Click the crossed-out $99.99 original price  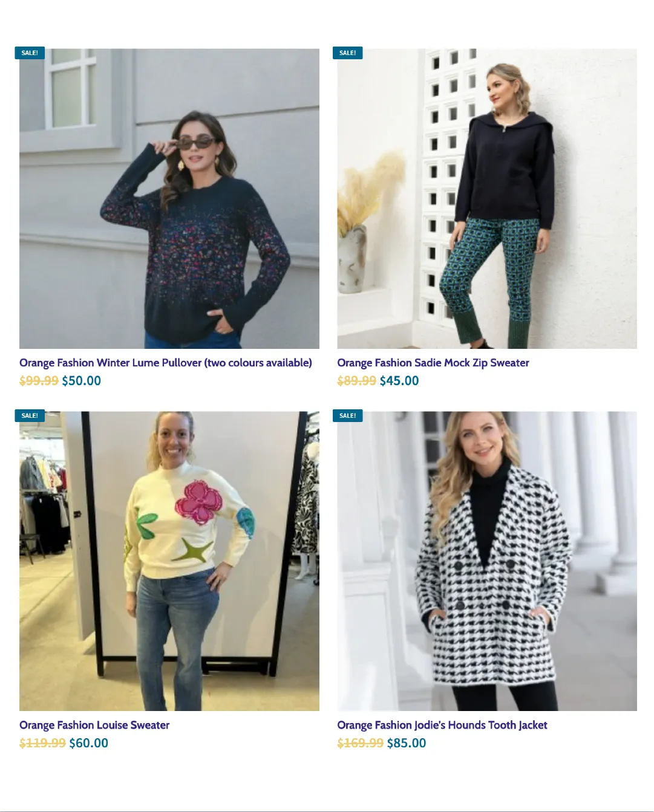tap(39, 381)
